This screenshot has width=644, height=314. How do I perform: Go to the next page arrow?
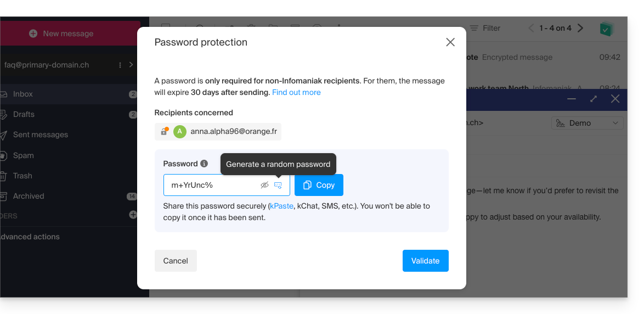[581, 28]
